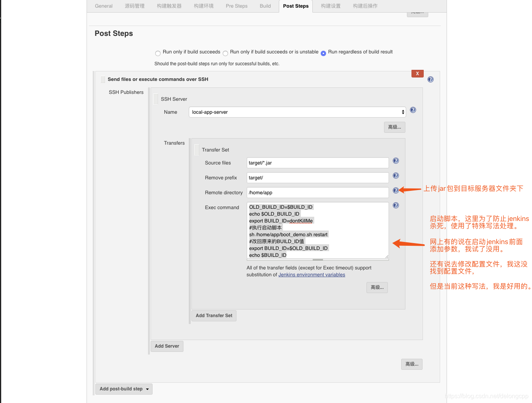
Task: Click the SSH Publishers label
Action: [126, 92]
